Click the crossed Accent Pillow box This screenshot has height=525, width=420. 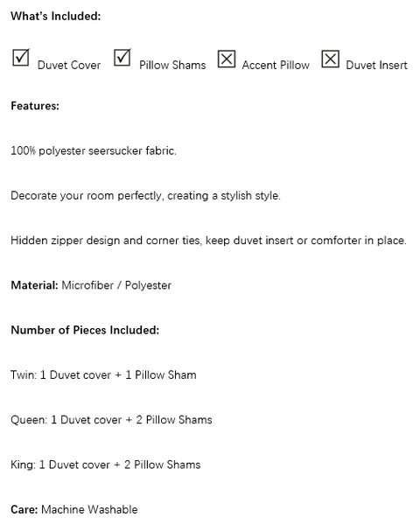pos(227,59)
